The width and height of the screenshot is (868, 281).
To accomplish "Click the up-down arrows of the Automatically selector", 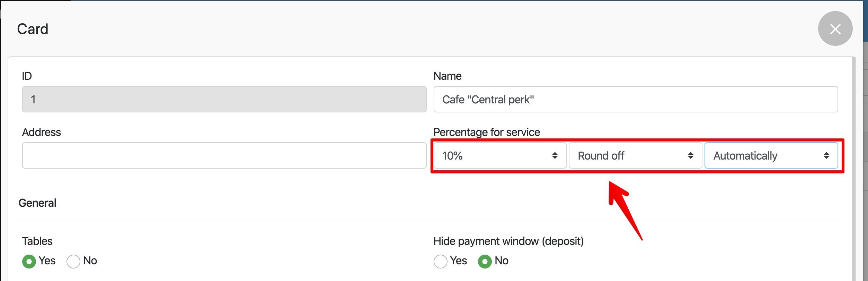I will (826, 155).
